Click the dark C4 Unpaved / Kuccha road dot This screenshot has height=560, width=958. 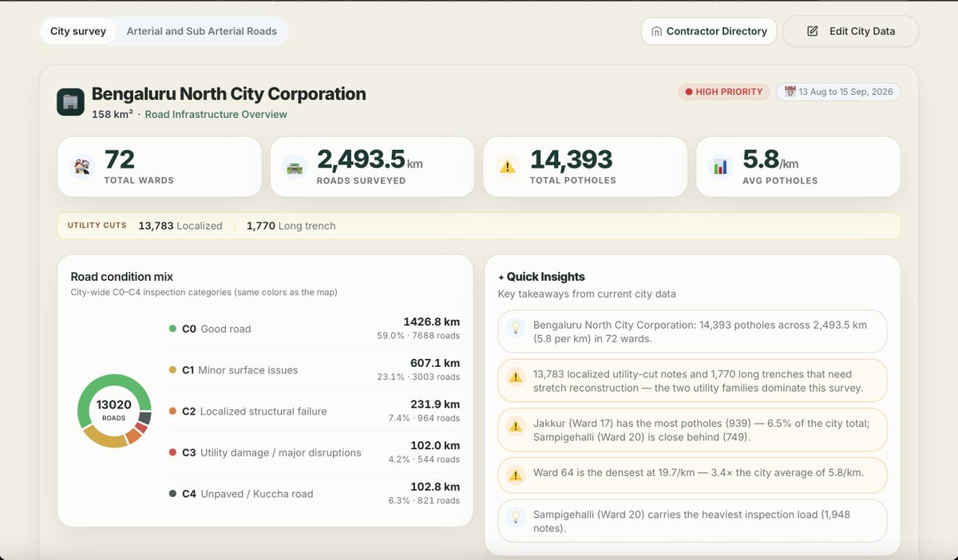click(172, 494)
